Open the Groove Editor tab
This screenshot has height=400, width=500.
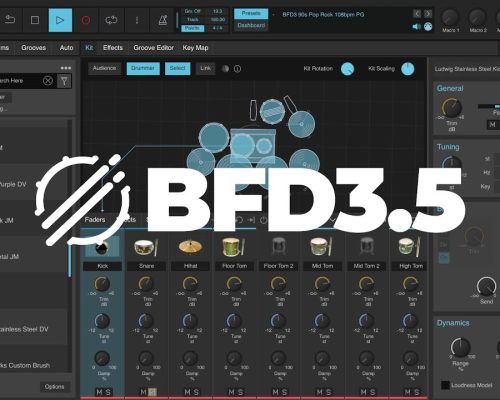(154, 48)
